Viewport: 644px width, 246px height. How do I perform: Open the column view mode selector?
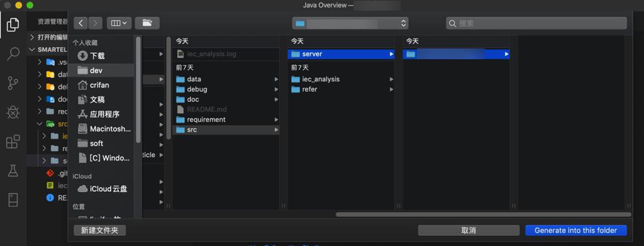(119, 23)
